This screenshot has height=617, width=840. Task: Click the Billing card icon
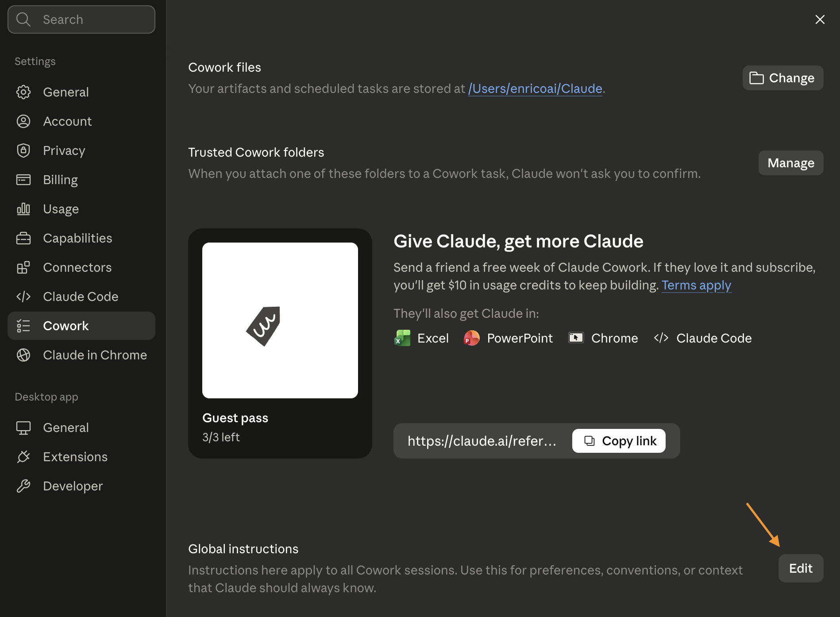pos(23,180)
